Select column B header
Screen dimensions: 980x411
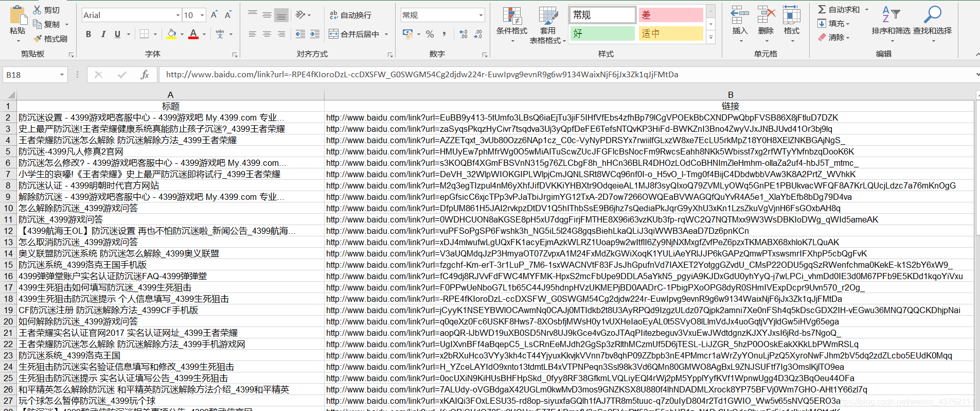click(x=730, y=95)
